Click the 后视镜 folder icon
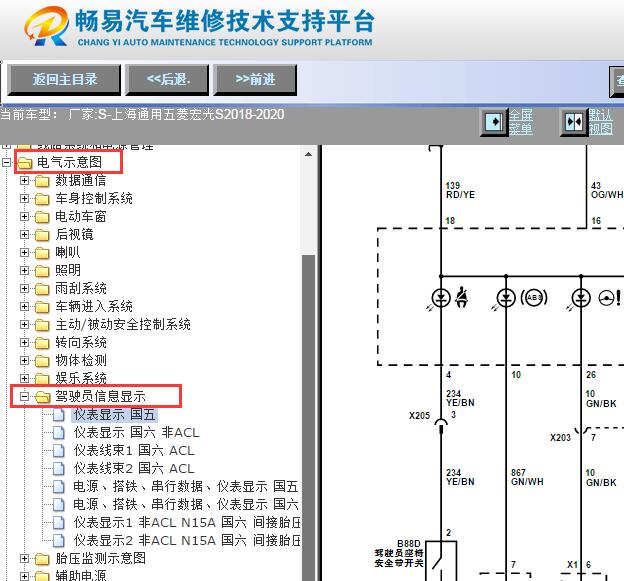Viewport: 624px width, 581px height. [x=42, y=235]
